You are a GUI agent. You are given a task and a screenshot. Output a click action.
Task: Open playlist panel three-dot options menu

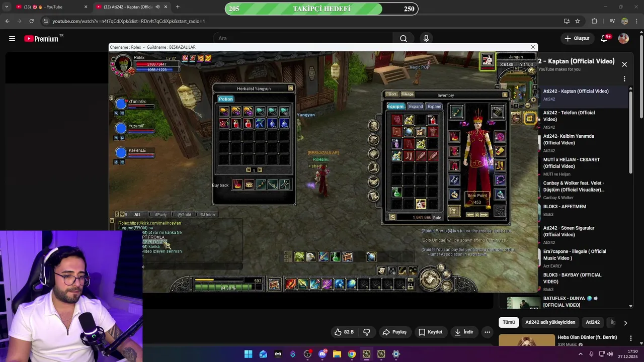[x=624, y=79]
